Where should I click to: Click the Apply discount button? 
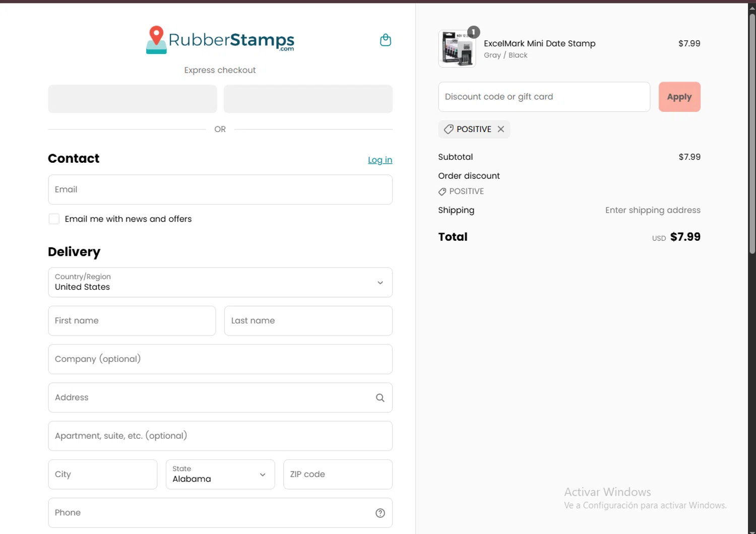tap(679, 97)
